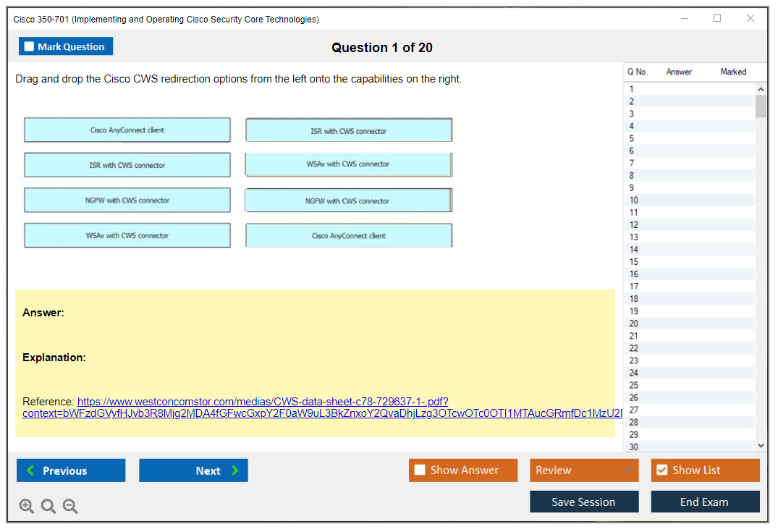Select the left Cisco AnyConnect client box
Image resolution: width=778 pixels, height=532 pixels.
(x=127, y=130)
